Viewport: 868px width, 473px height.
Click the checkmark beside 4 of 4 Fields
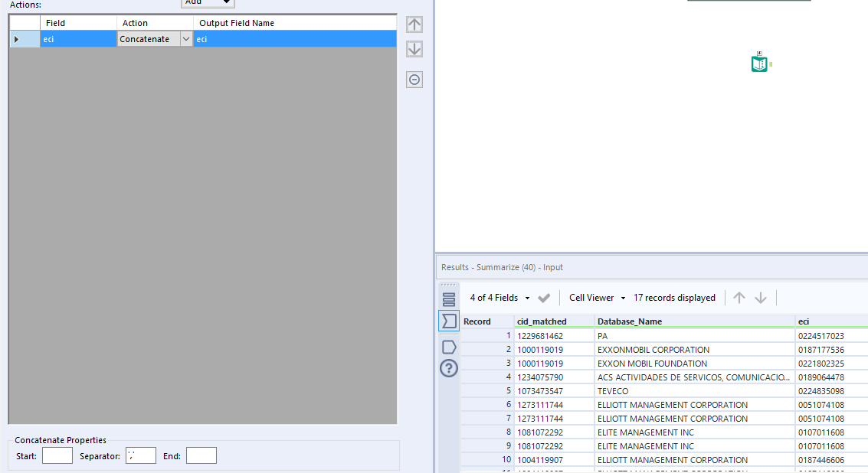(x=544, y=298)
